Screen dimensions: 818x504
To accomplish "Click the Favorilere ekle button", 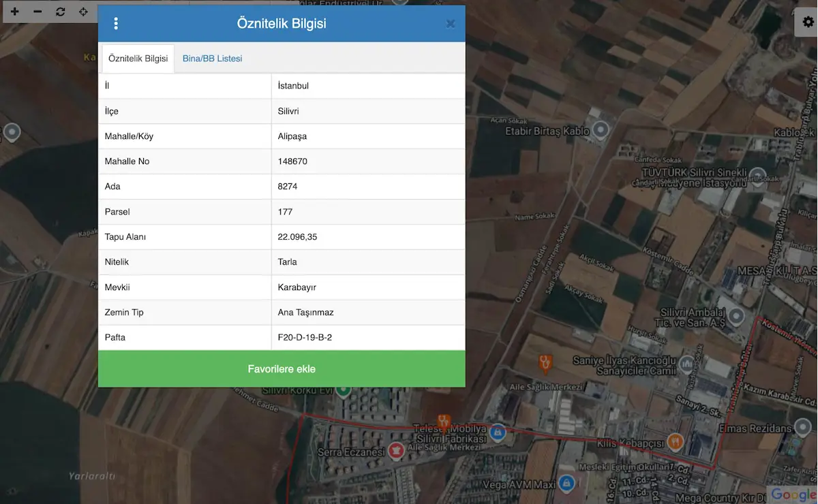I will point(282,369).
